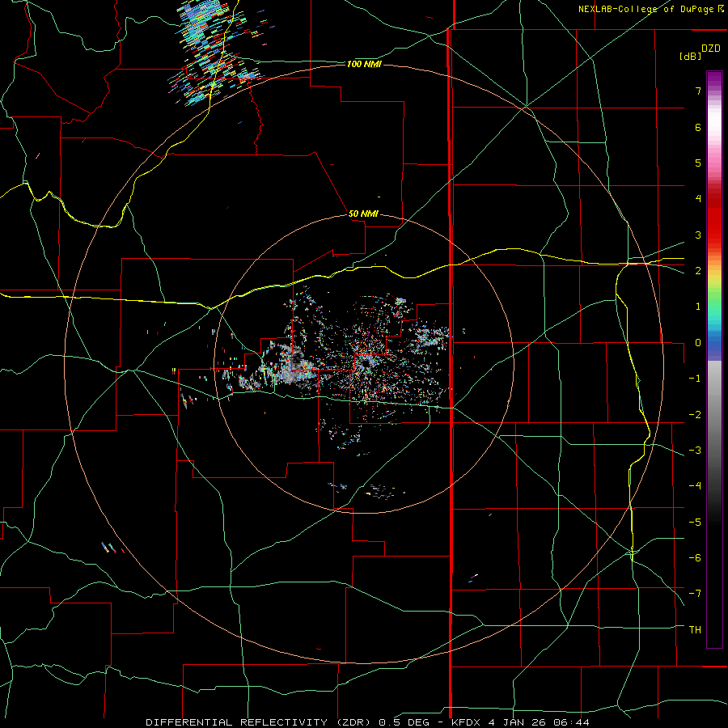Click the legend value -1
This screenshot has height=728, width=728.
(x=695, y=379)
